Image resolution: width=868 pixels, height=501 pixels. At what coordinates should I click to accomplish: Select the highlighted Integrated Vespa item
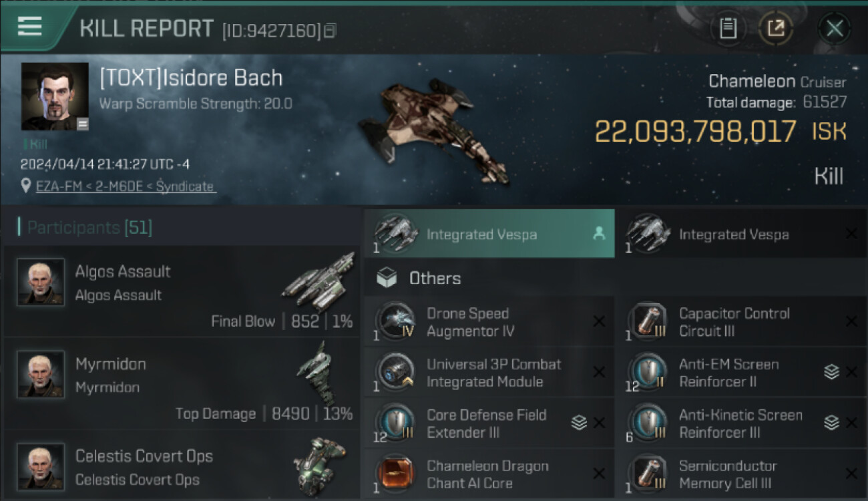pyautogui.click(x=489, y=234)
